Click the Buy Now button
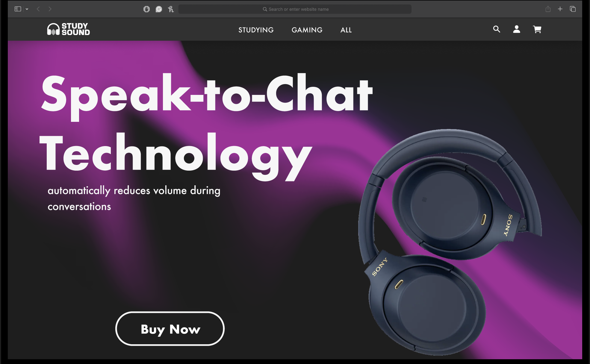This screenshot has width=590, height=364. tap(170, 329)
